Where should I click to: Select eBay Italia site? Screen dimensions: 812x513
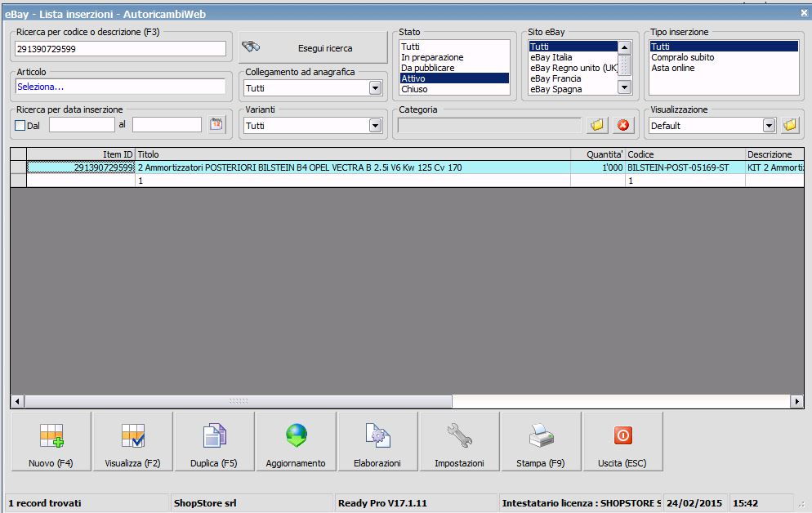(573, 57)
